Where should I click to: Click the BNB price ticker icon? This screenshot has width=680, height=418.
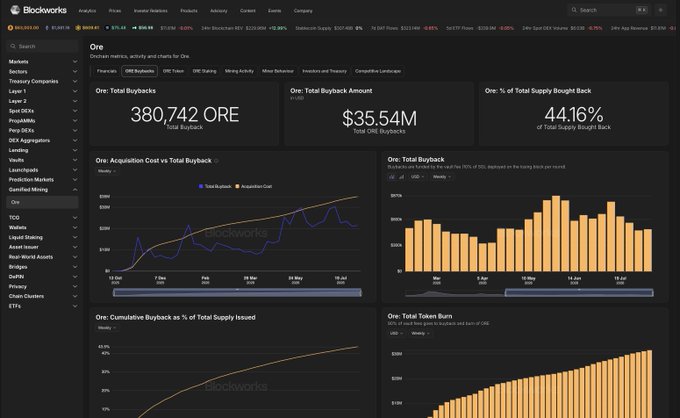pyautogui.click(x=78, y=28)
